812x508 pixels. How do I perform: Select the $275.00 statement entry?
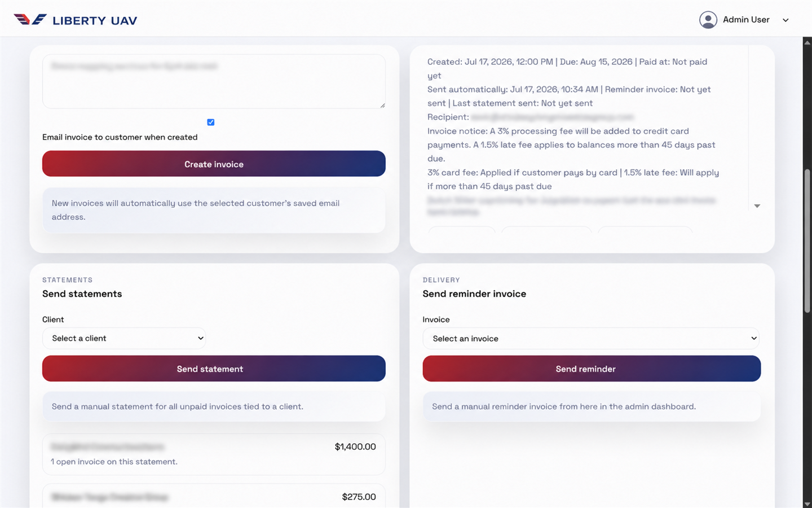214,496
